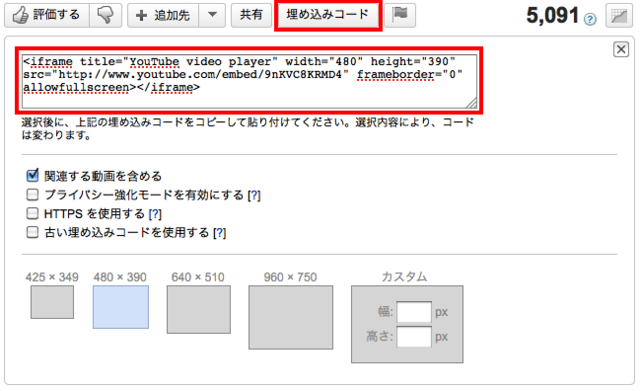Image resolution: width=640 pixels, height=391 pixels.
Task: Click the カスタム custom size label
Action: coord(404,277)
